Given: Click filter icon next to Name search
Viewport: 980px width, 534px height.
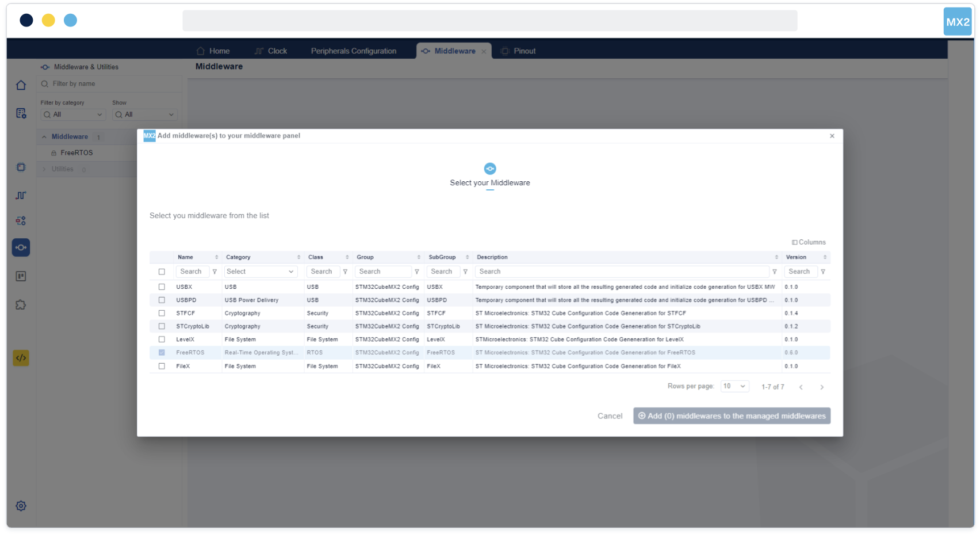Looking at the screenshot, I should click(x=215, y=272).
